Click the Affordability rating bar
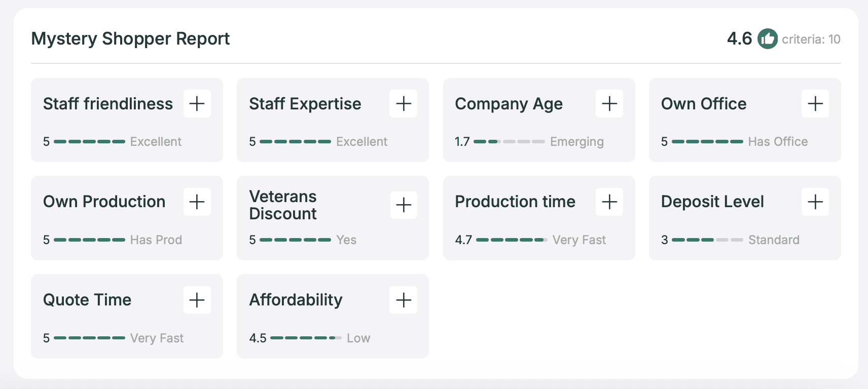 click(x=306, y=338)
